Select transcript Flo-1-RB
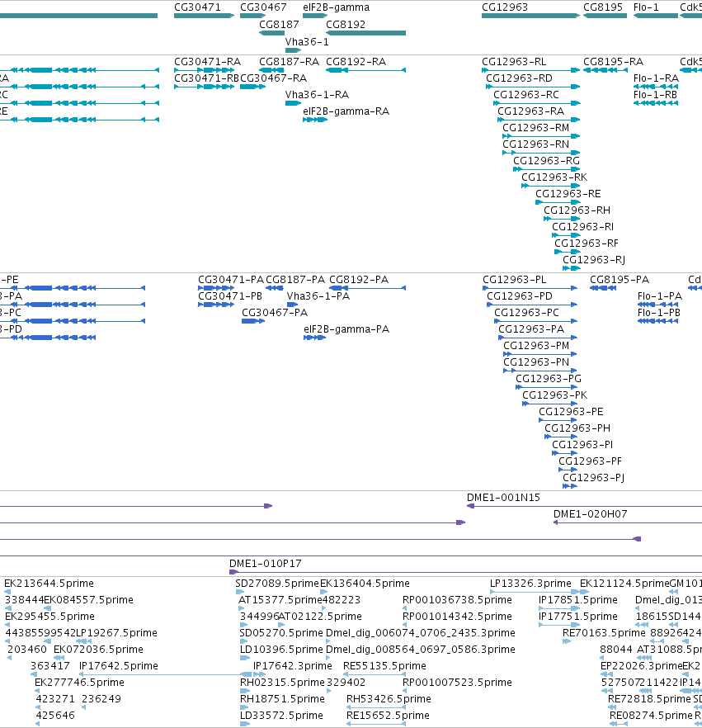Viewport: 702px width, 728px height. pyautogui.click(x=655, y=95)
